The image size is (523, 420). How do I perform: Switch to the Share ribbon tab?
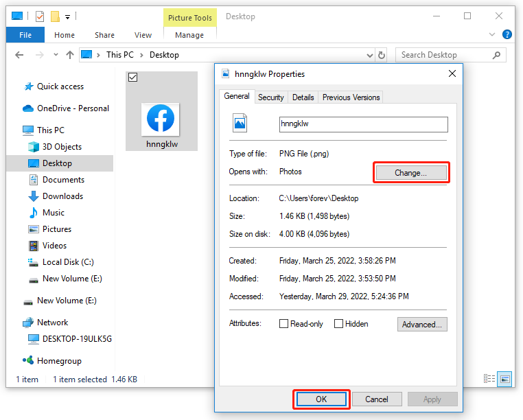pyautogui.click(x=104, y=35)
